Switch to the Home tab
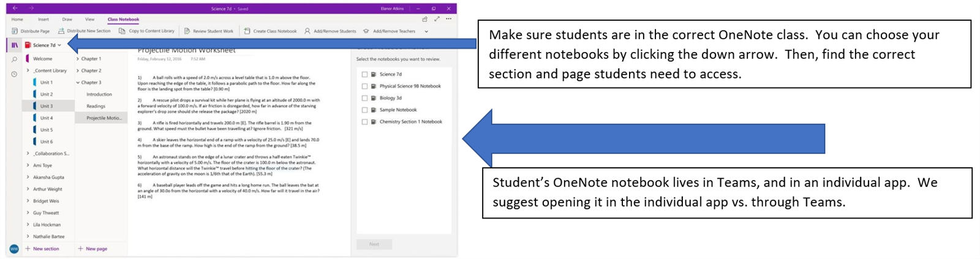The image size is (980, 259). (17, 20)
